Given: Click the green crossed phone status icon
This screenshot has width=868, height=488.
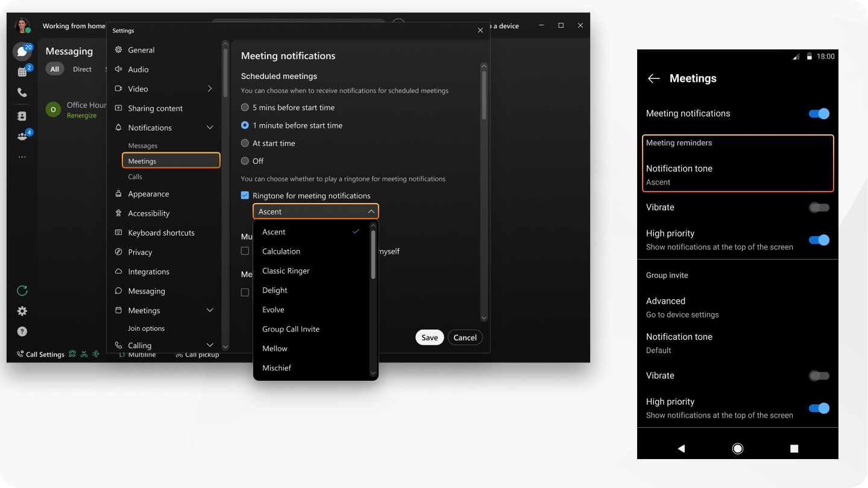Looking at the screenshot, I should (x=84, y=354).
